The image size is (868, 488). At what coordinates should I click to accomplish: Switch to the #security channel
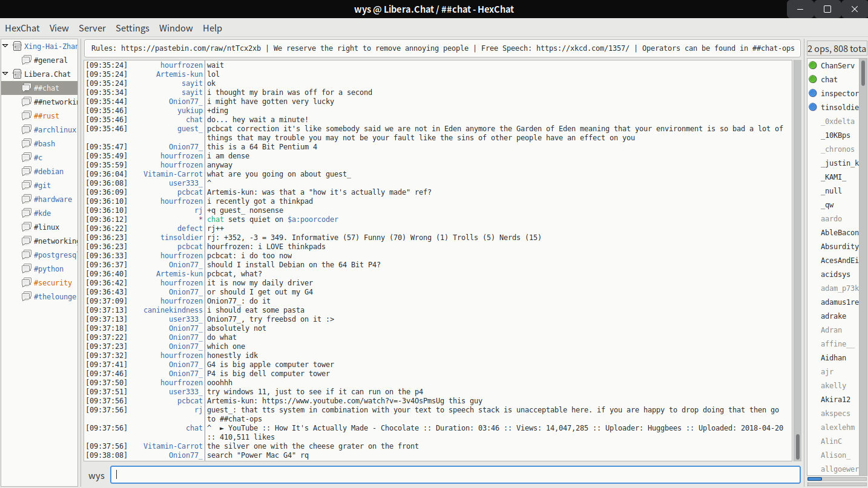[x=53, y=282]
